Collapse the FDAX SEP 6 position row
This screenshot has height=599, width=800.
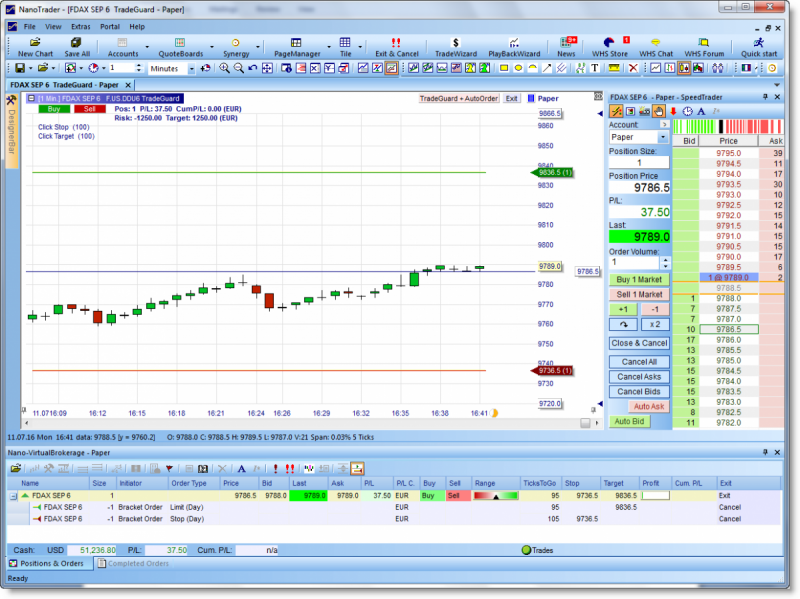pyautogui.click(x=14, y=495)
